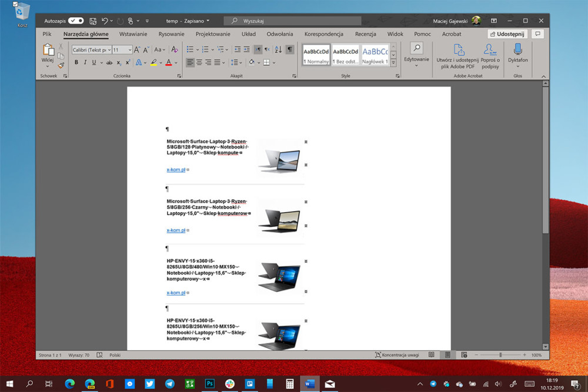Open x-kom.pl link under Platynowy laptop
This screenshot has height=392, width=588.
pos(176,170)
